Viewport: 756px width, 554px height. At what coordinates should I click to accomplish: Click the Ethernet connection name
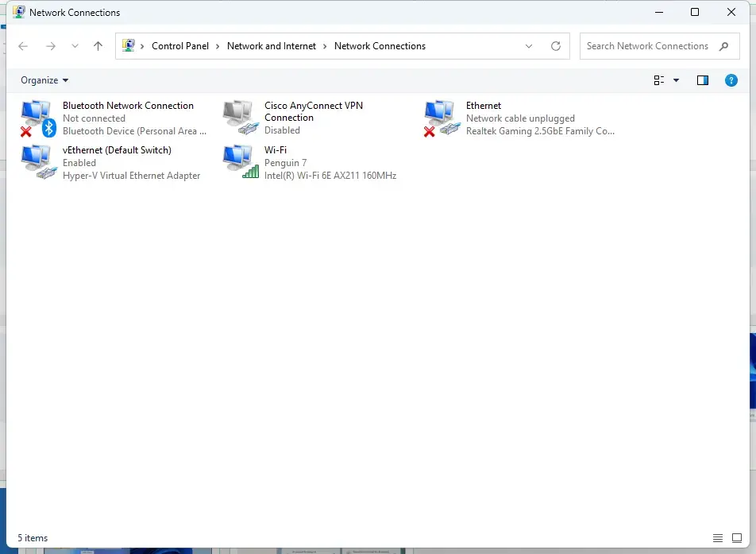point(484,106)
